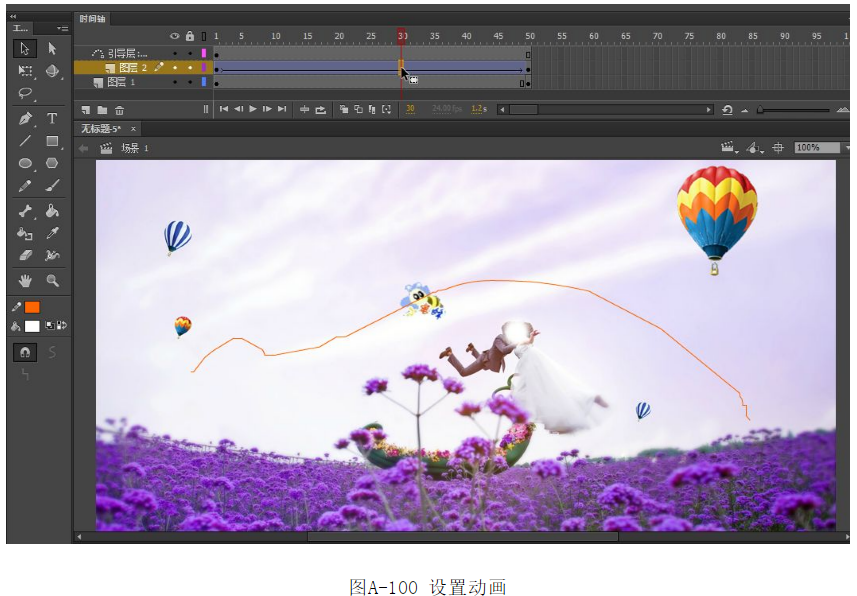Play the timeline animation

[253, 109]
